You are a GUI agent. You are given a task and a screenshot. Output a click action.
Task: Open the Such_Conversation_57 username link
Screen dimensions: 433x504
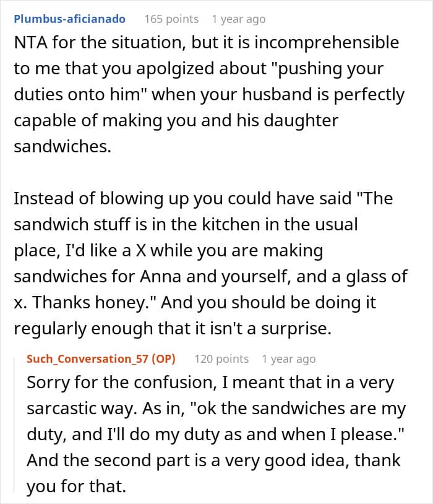tap(87, 358)
